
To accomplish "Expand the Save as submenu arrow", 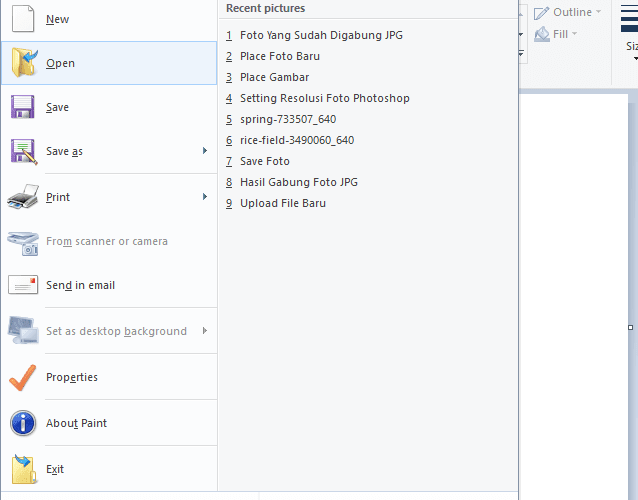I will [x=205, y=151].
